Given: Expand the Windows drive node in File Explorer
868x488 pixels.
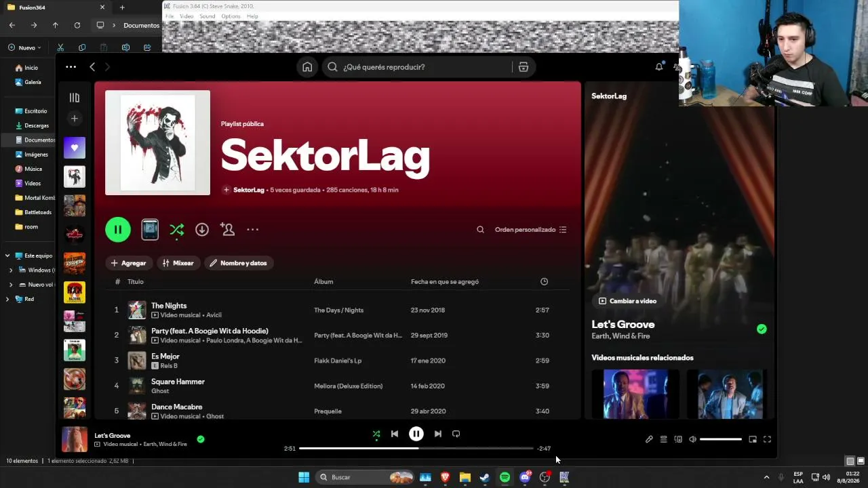Looking at the screenshot, I should pyautogui.click(x=11, y=270).
